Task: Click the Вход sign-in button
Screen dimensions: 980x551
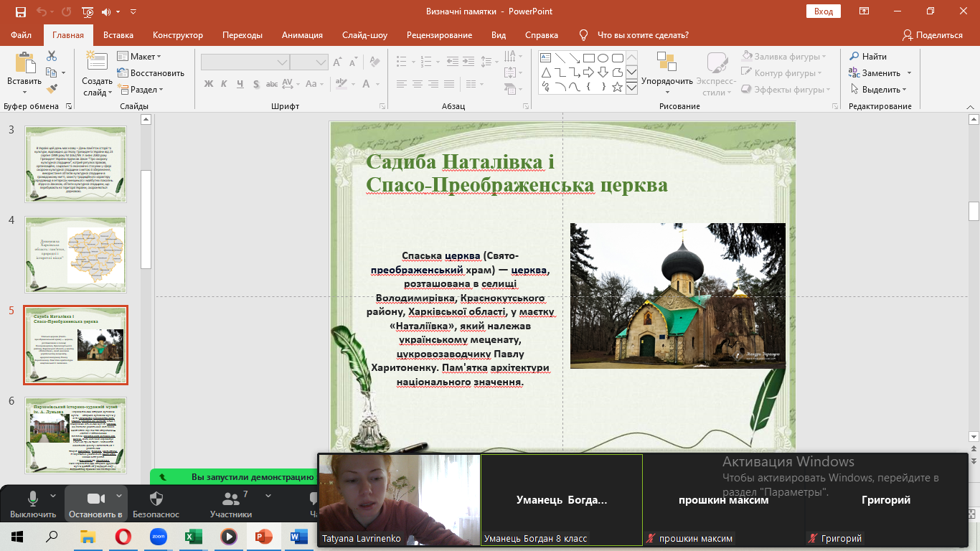Action: 824,11
